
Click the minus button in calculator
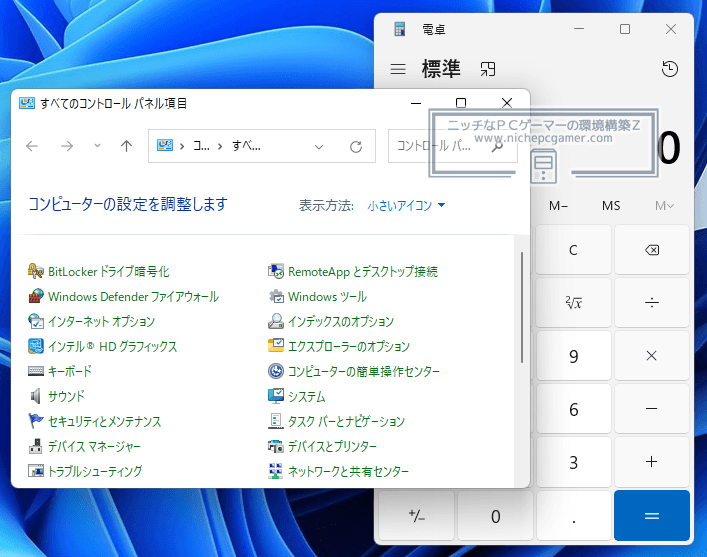coord(652,409)
